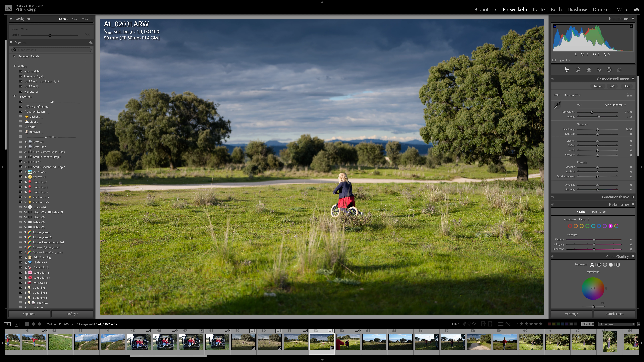Image resolution: width=644 pixels, height=362 pixels.
Task: Add new preset with plus icon
Action: click(91, 43)
